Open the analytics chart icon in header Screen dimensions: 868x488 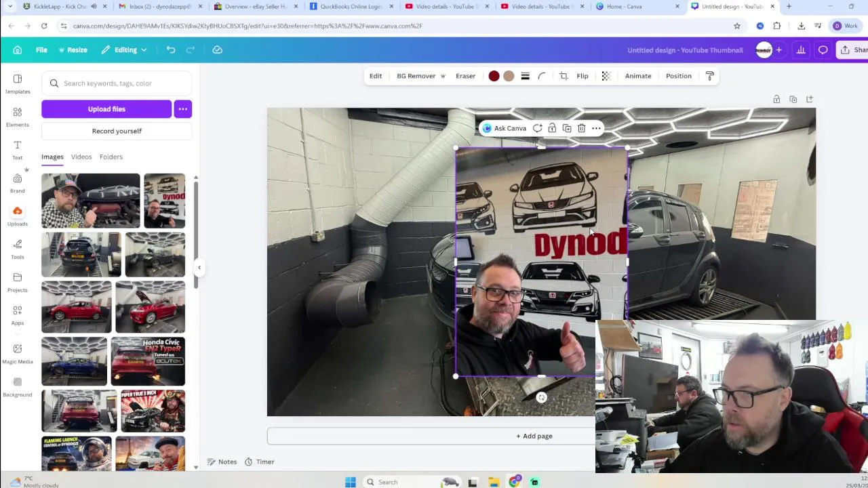click(x=801, y=50)
